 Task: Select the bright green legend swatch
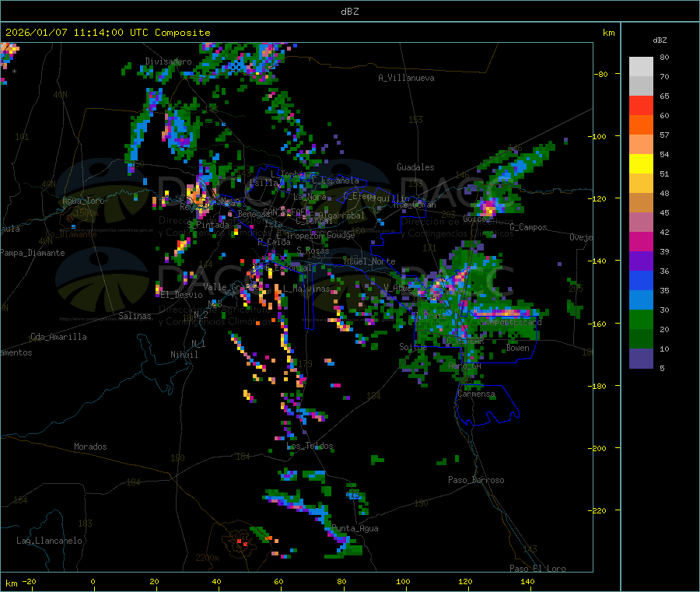tap(641, 319)
